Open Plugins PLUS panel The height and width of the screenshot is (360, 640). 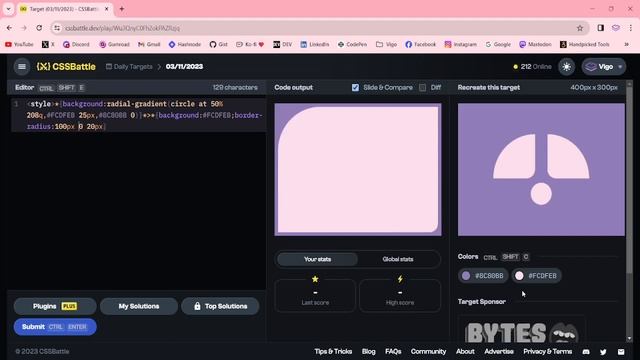tap(55, 306)
